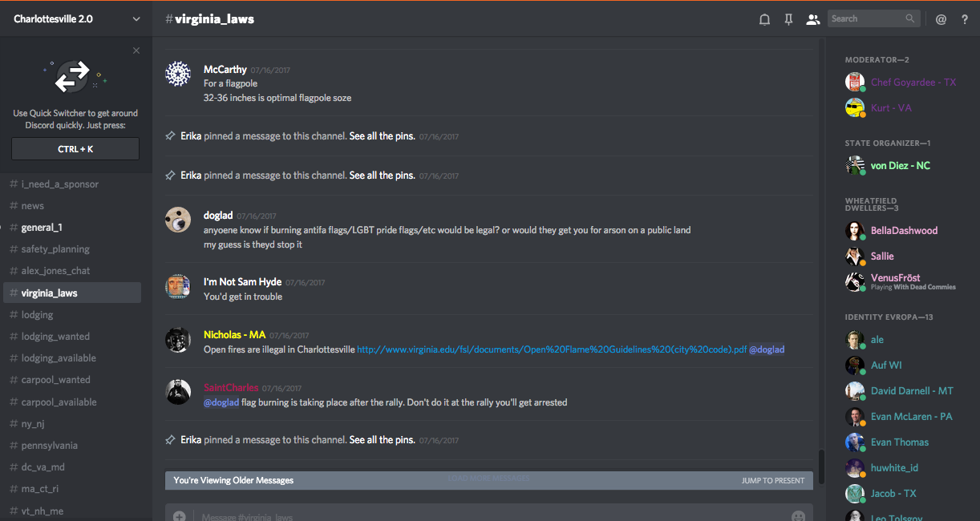Switch to the general_1 channel

point(42,228)
